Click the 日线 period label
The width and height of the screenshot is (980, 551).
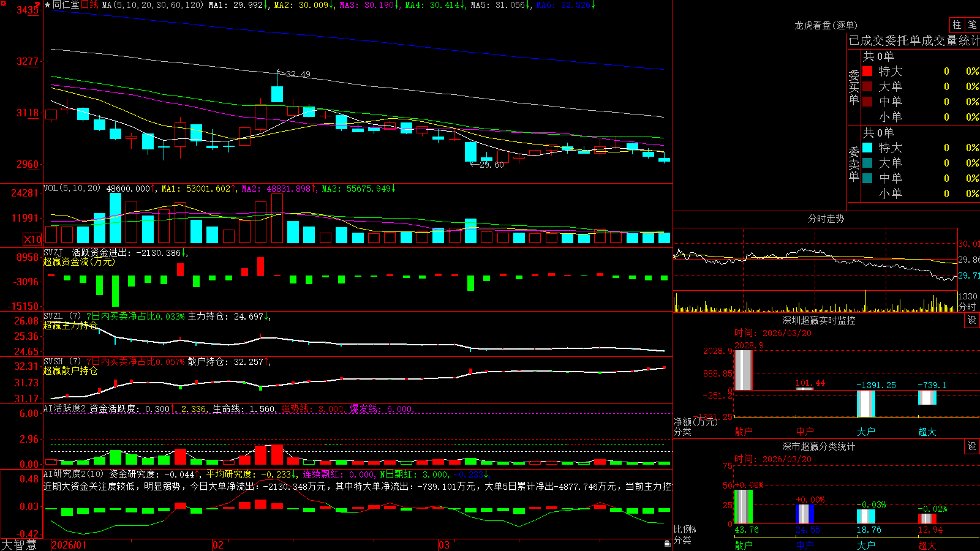(x=89, y=5)
